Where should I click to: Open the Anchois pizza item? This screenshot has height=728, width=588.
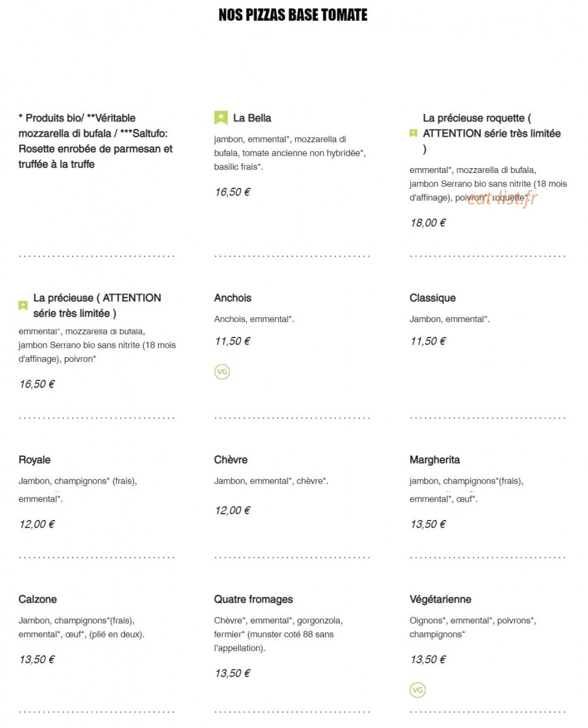pyautogui.click(x=232, y=298)
